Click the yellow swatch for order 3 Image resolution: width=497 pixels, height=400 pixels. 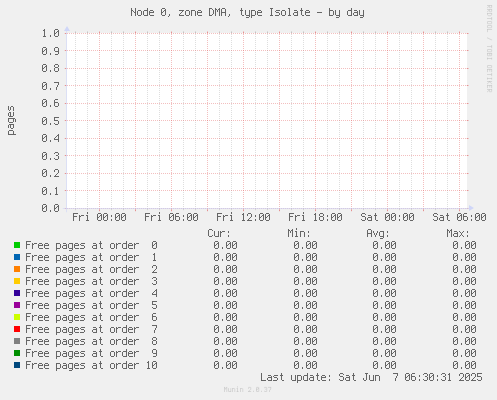[x=17, y=281]
